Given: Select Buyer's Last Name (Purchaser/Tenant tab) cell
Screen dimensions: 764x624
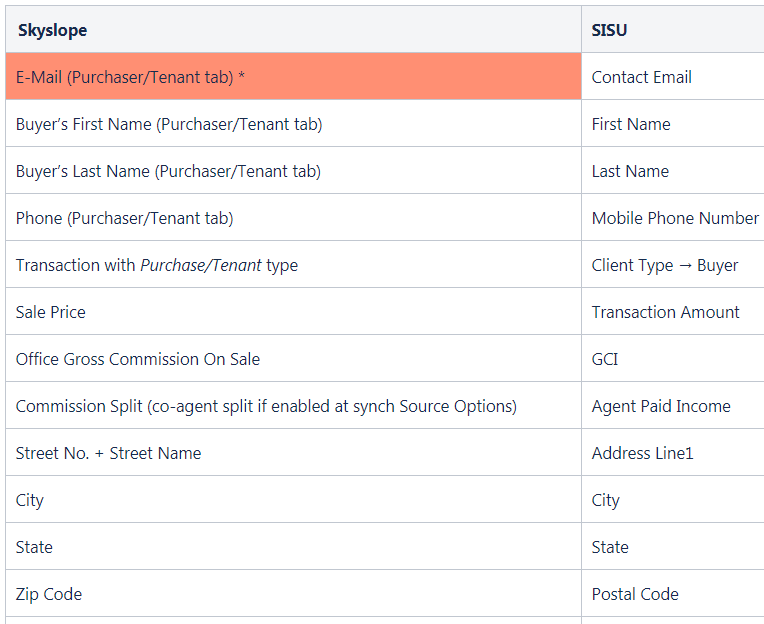Looking at the screenshot, I should [x=293, y=170].
